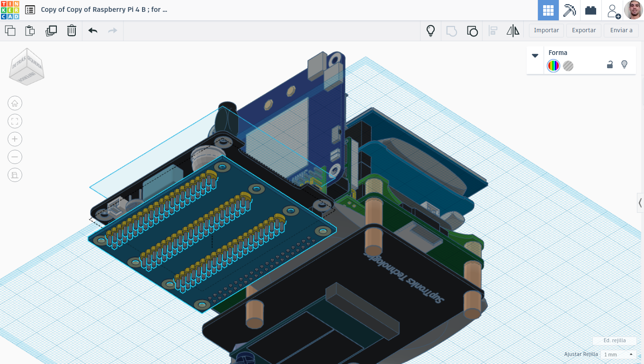The height and width of the screenshot is (364, 644).
Task: Switch to Bricks mode
Action: tap(590, 10)
